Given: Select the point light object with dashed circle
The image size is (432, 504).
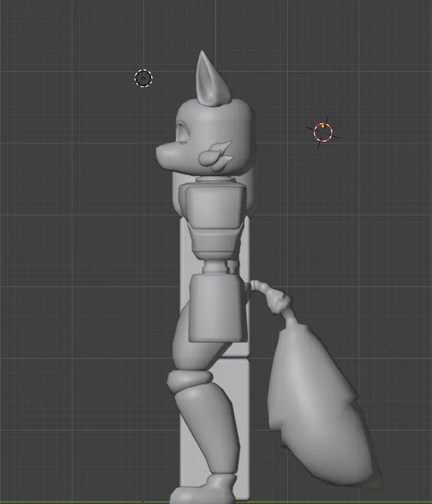Looking at the screenshot, I should pos(144,78).
